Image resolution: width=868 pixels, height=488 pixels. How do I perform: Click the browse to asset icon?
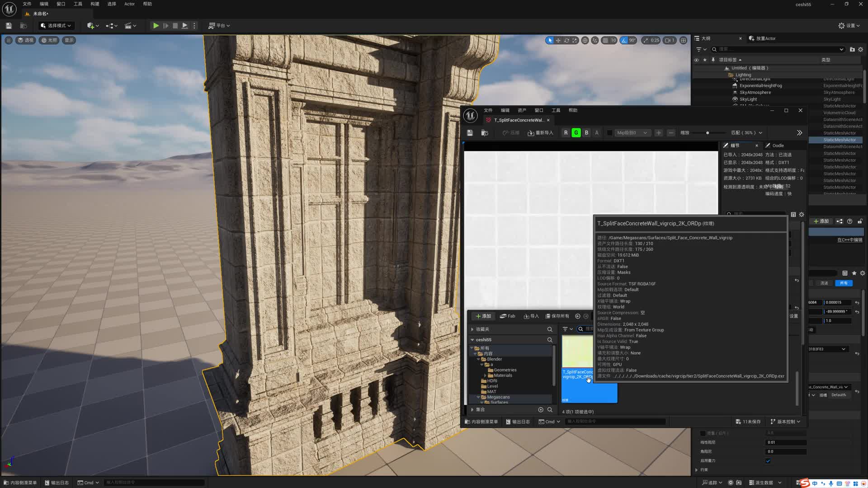(x=485, y=133)
